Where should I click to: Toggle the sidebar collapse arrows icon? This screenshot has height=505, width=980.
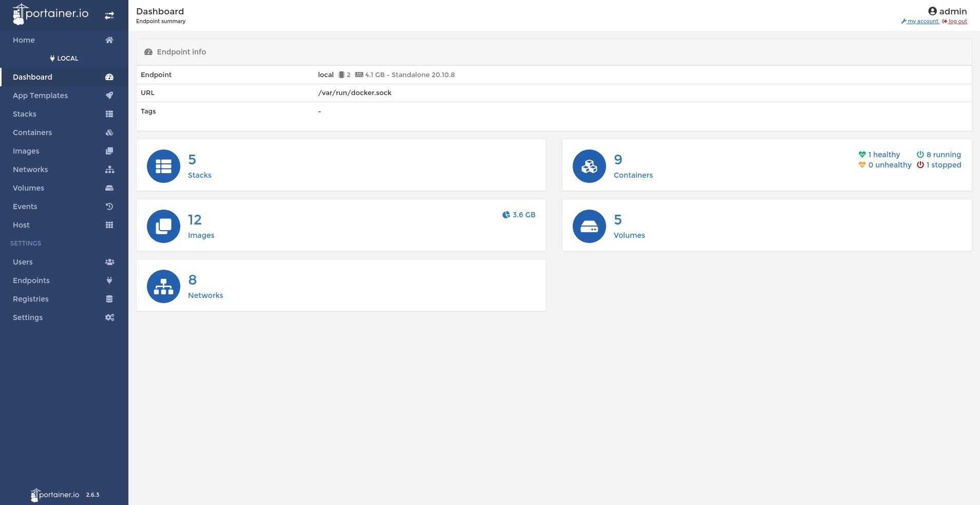pos(109,15)
